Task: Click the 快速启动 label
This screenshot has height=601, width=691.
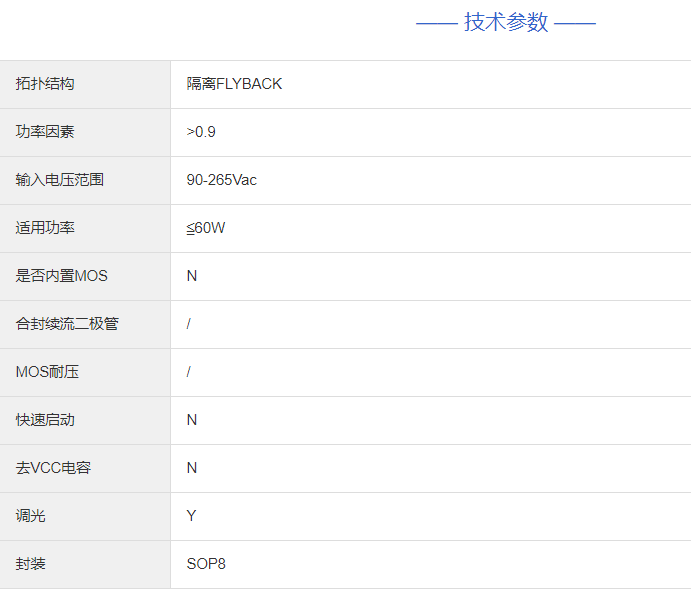Action: point(45,420)
